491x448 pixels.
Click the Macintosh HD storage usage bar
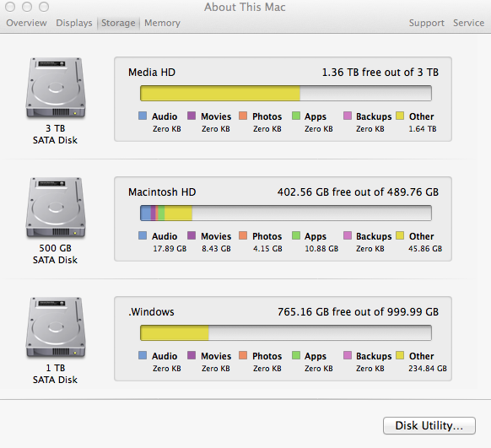286,213
